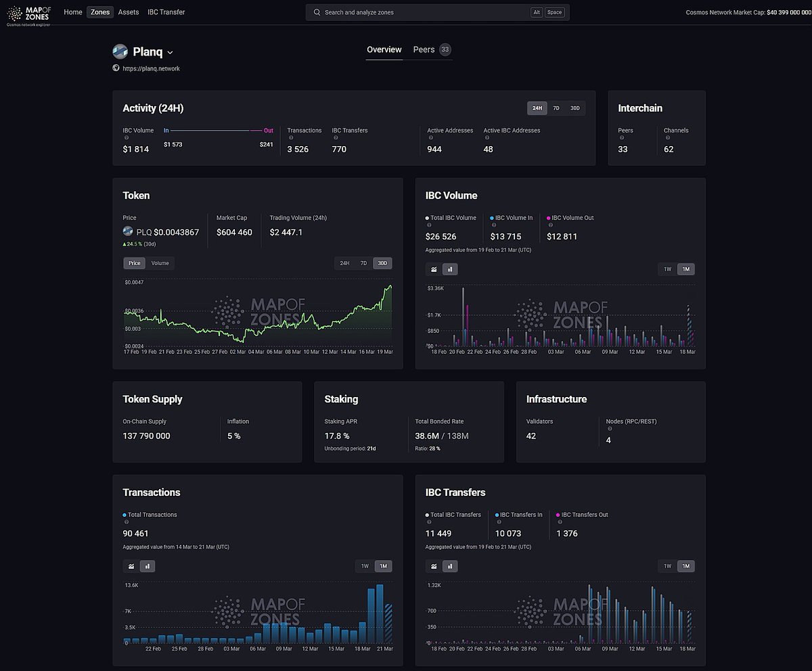Open help icon under Nodes (RPC/REST)

pos(610,429)
